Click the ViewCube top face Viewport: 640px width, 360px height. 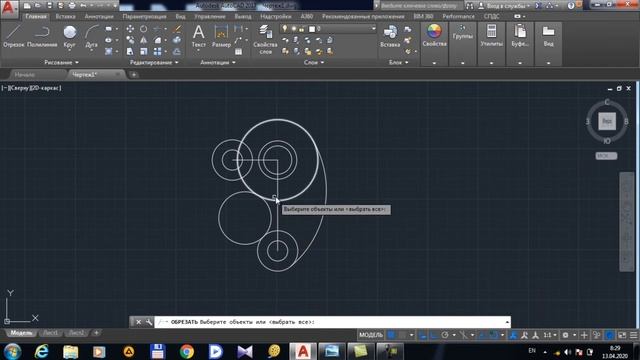pyautogui.click(x=607, y=122)
